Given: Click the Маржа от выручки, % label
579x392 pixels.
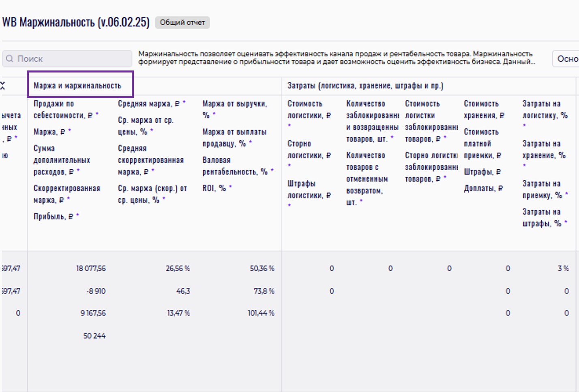Looking at the screenshot, I should pos(234,109).
